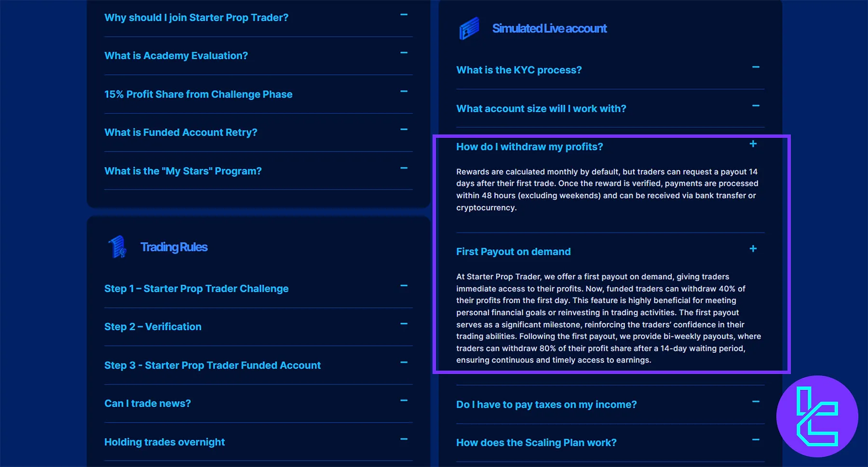The height and width of the screenshot is (467, 868).
Task: Click plus icon beside 'How do I withdraw my profits?'
Action: pos(753,144)
